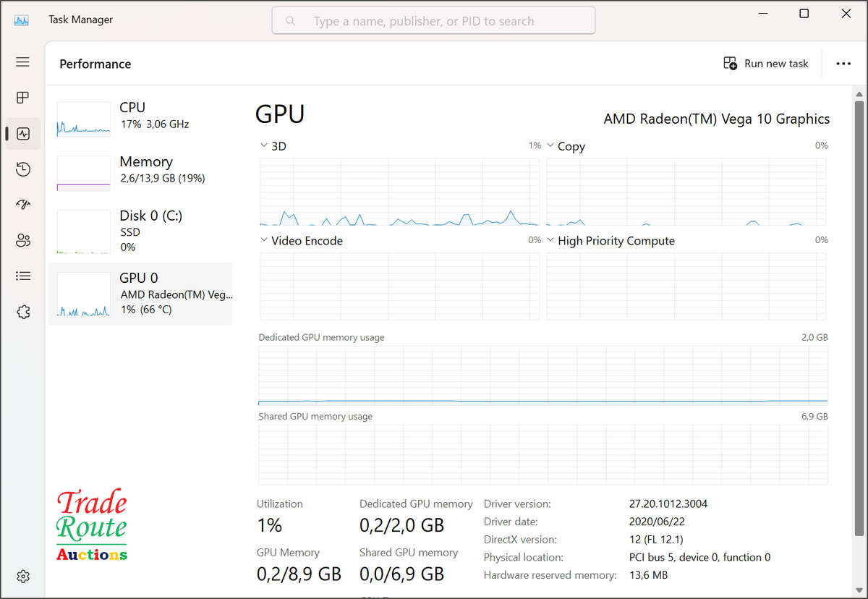
Task: Go to Startup apps sidebar icon
Action: click(x=23, y=205)
